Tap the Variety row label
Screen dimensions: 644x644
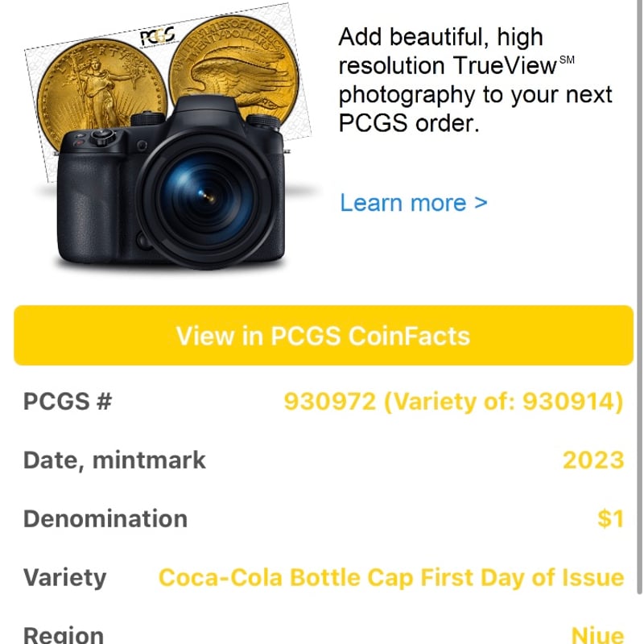(x=64, y=577)
